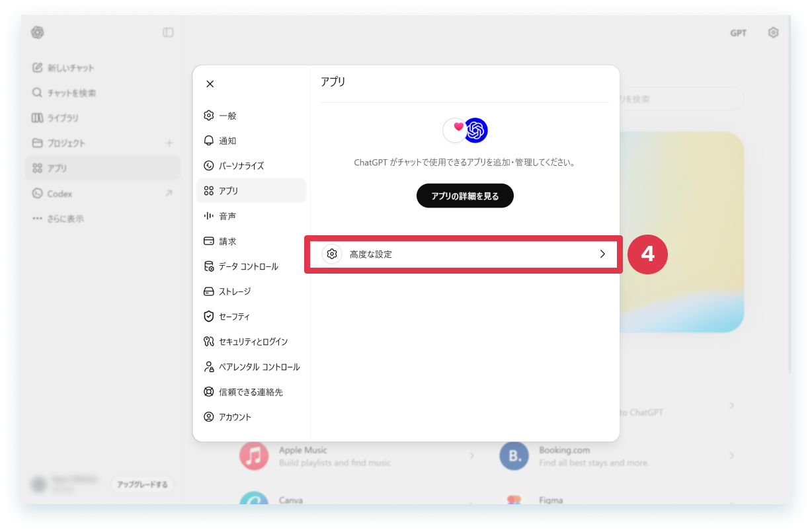Open Apple Music app entry

tap(357, 456)
